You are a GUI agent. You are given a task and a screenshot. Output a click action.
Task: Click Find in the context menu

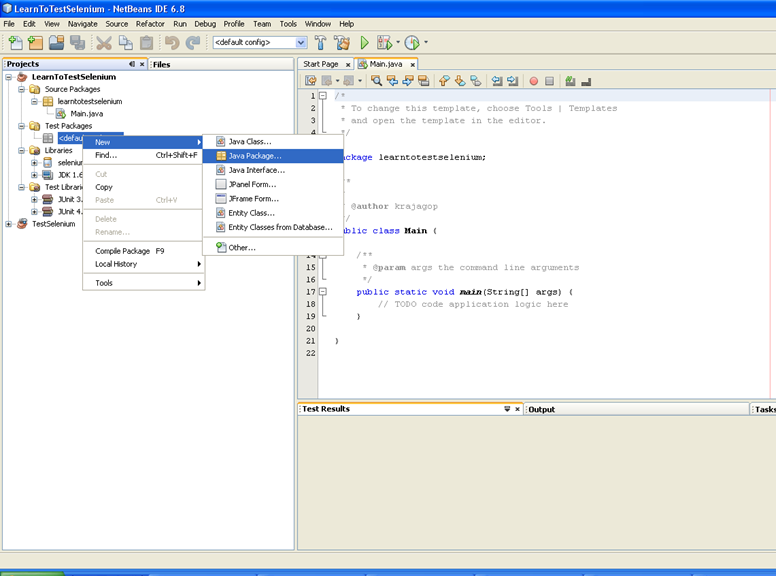[x=144, y=155]
